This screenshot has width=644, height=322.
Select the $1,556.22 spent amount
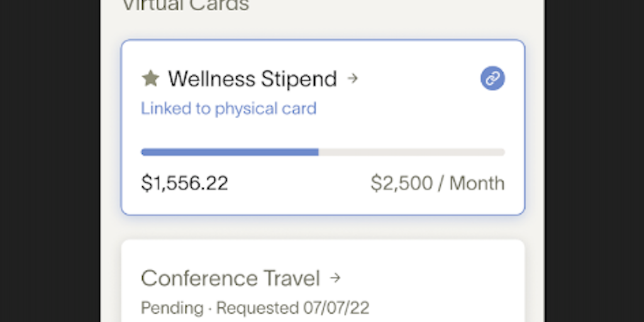(184, 183)
